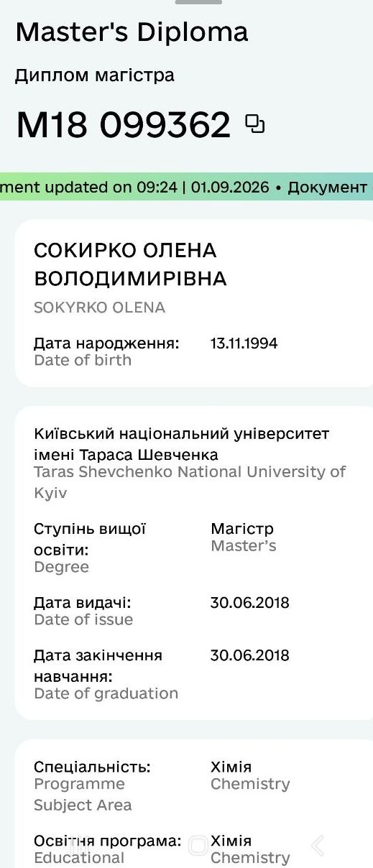Tap the Android back chevron icon

(318, 845)
